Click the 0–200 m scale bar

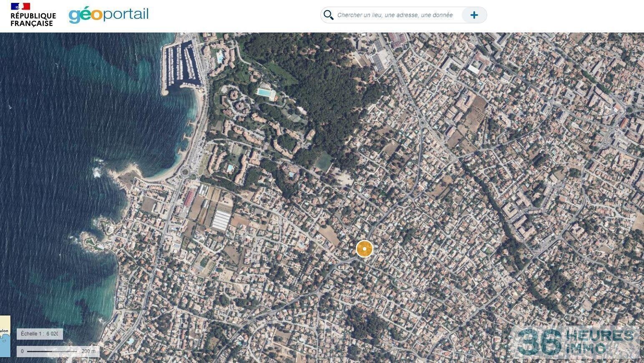pyautogui.click(x=58, y=351)
